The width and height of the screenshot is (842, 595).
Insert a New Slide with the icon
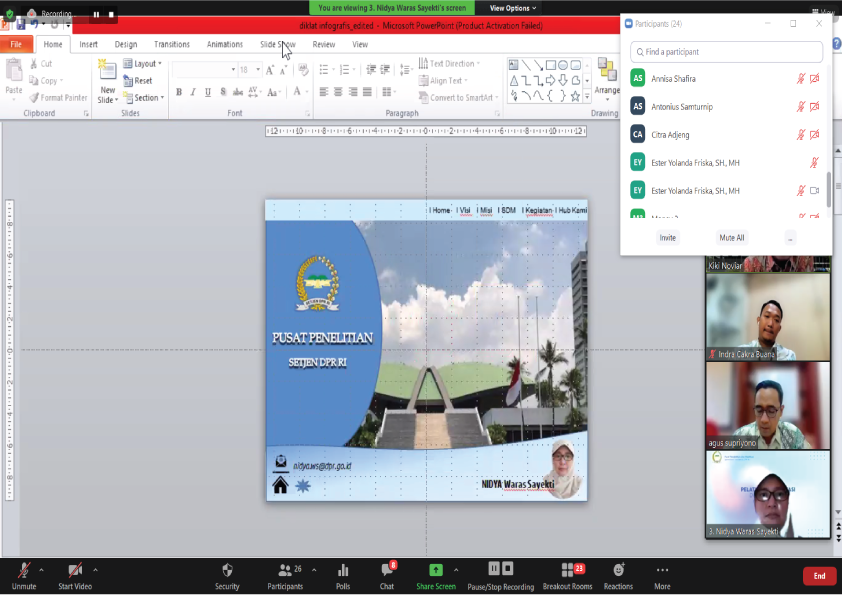[x=107, y=71]
